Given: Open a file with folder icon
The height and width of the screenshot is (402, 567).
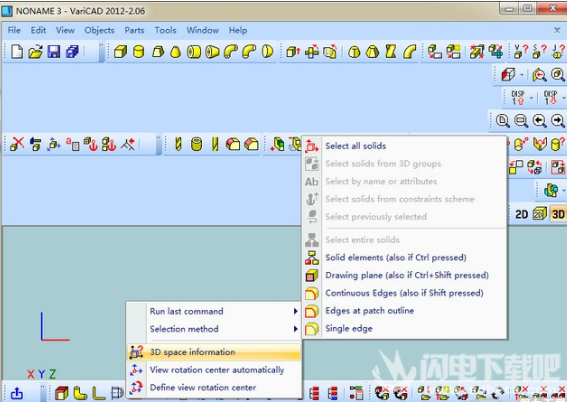Looking at the screenshot, I should [35, 51].
